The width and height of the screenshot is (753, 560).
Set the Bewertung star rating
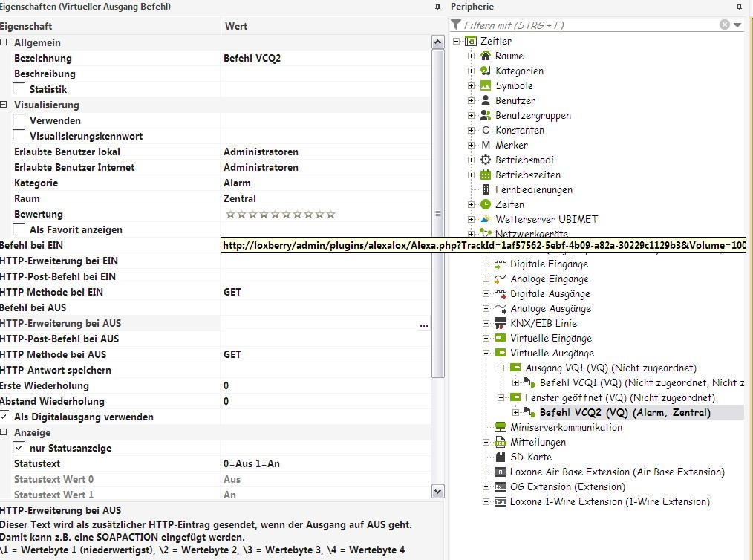click(x=281, y=215)
